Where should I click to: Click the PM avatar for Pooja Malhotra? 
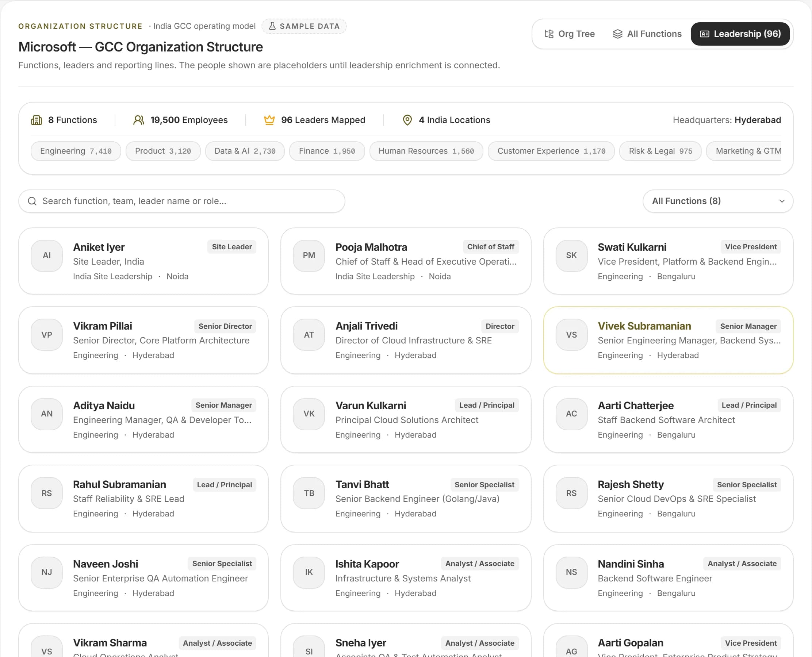[309, 255]
